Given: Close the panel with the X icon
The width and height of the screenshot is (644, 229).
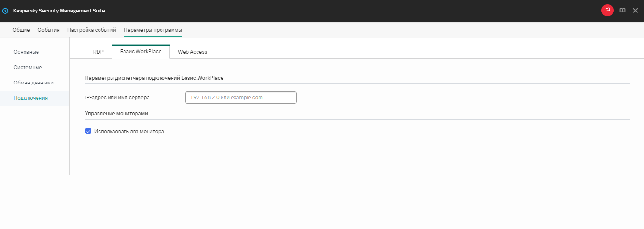Looking at the screenshot, I should (x=635, y=11).
